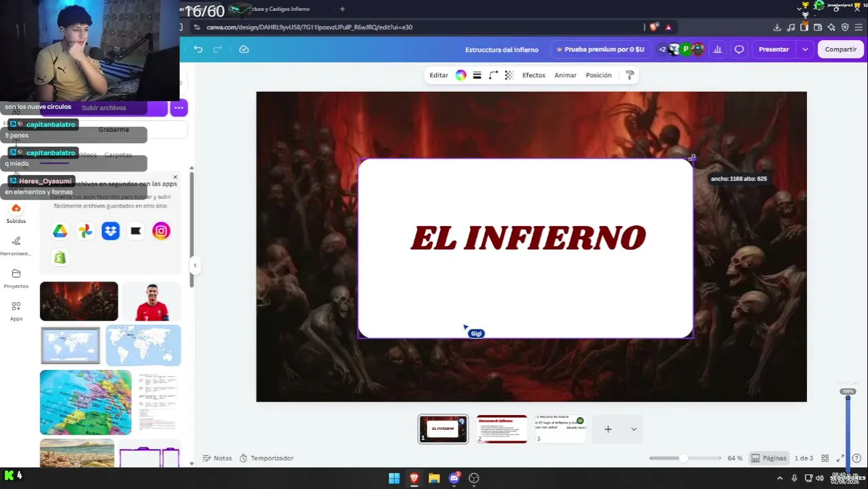Select page 2 thumbnail
Viewport: 868px width, 489px height.
pyautogui.click(x=502, y=429)
